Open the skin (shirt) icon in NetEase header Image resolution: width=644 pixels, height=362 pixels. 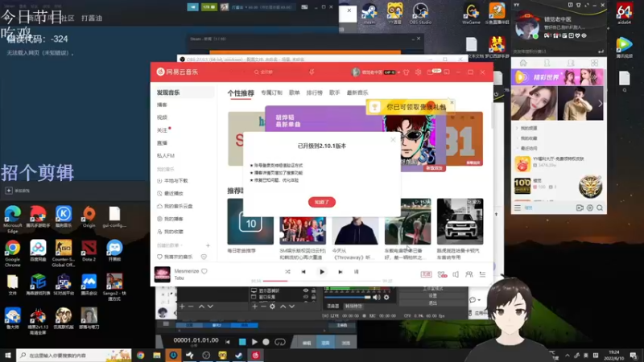(x=407, y=72)
